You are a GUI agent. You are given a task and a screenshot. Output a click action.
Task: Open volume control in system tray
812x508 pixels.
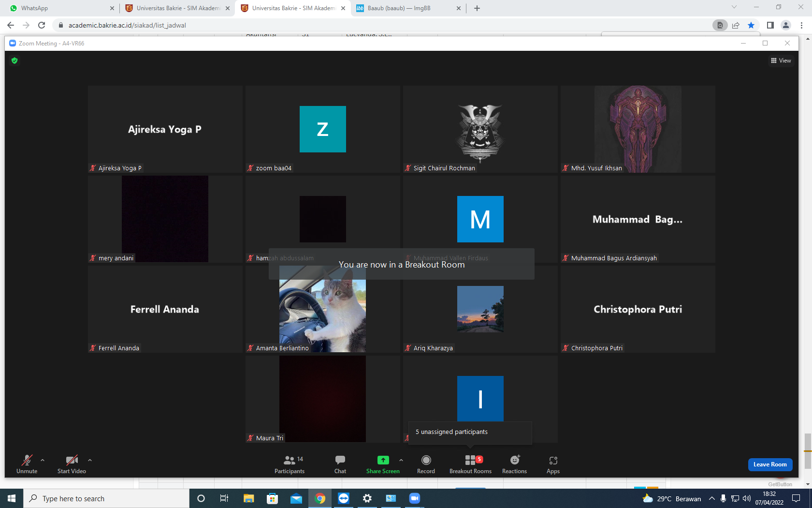pyautogui.click(x=747, y=498)
